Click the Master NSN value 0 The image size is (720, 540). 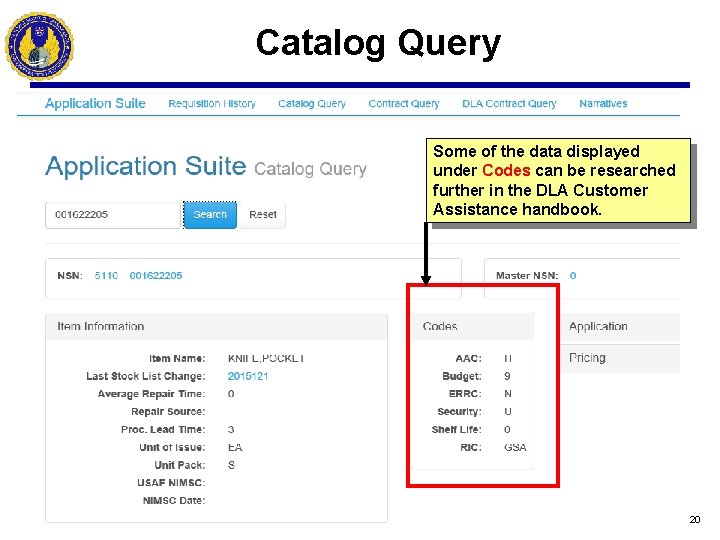pyautogui.click(x=573, y=276)
